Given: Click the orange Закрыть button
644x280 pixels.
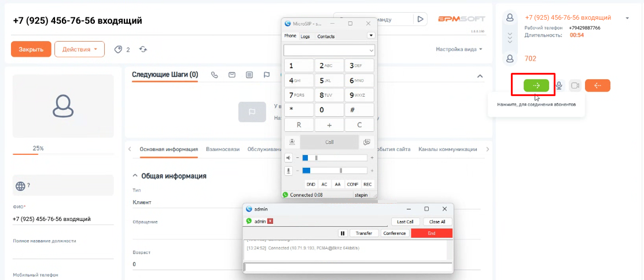Looking at the screenshot, I should [x=31, y=50].
